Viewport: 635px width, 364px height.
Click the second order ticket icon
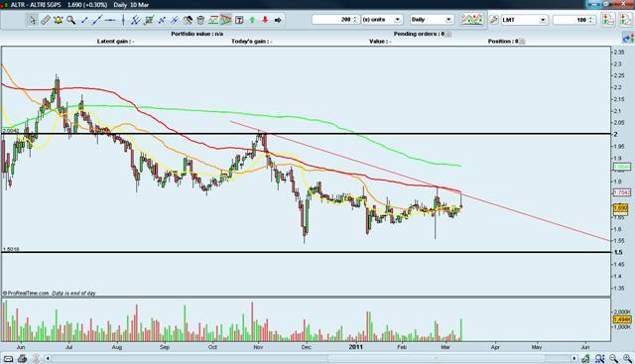coord(626,20)
